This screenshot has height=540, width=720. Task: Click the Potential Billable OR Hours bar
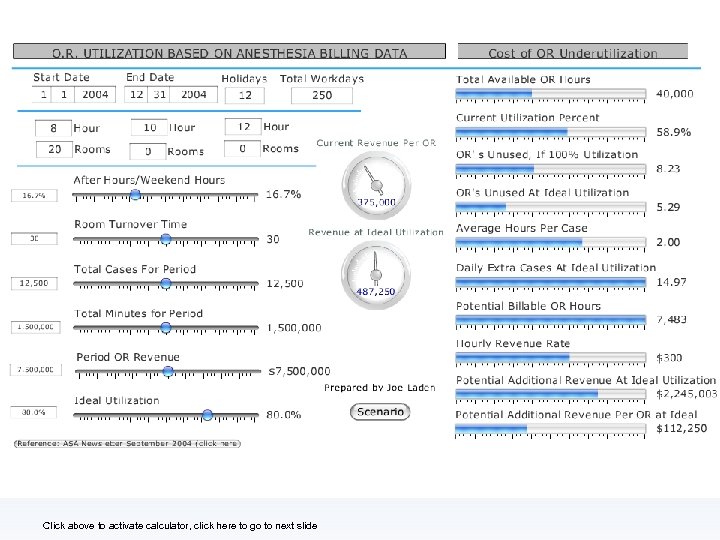(551, 321)
